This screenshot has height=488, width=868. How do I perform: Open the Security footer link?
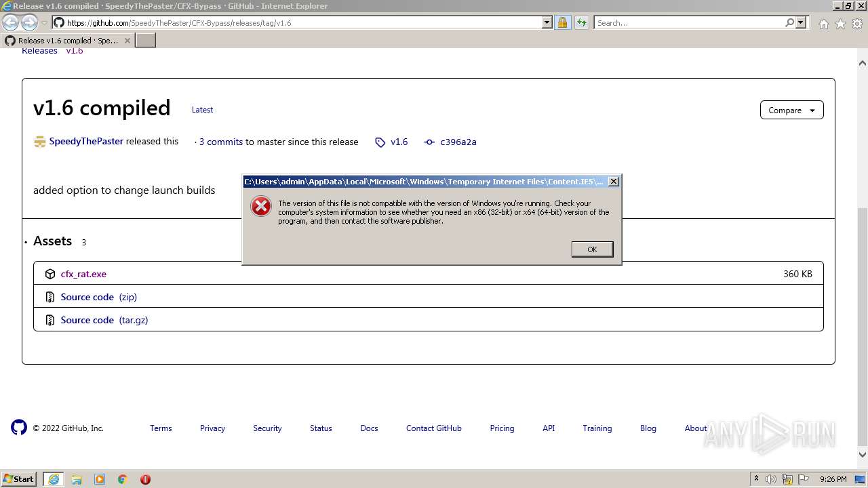point(267,428)
